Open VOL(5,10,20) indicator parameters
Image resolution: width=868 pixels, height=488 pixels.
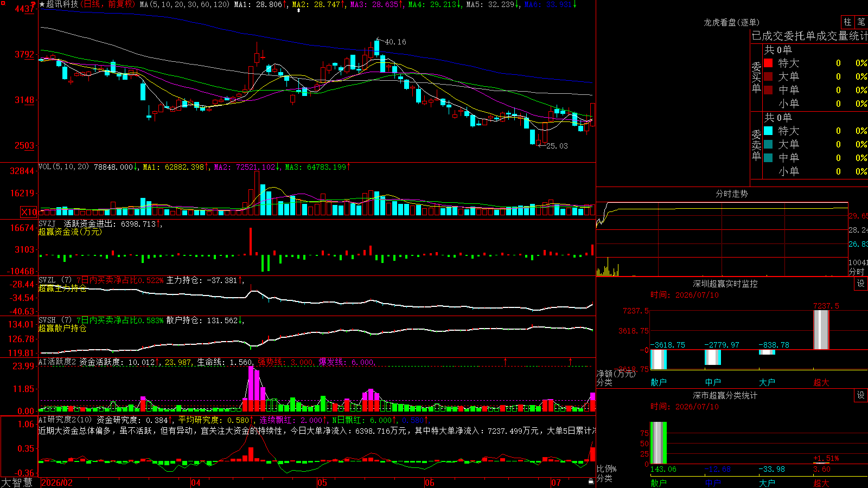[x=63, y=167]
